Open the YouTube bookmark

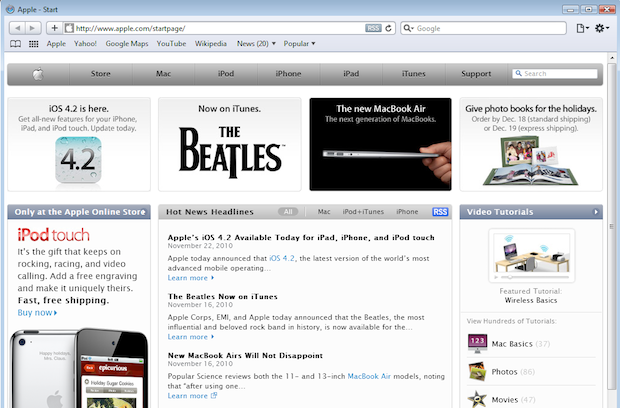click(171, 43)
